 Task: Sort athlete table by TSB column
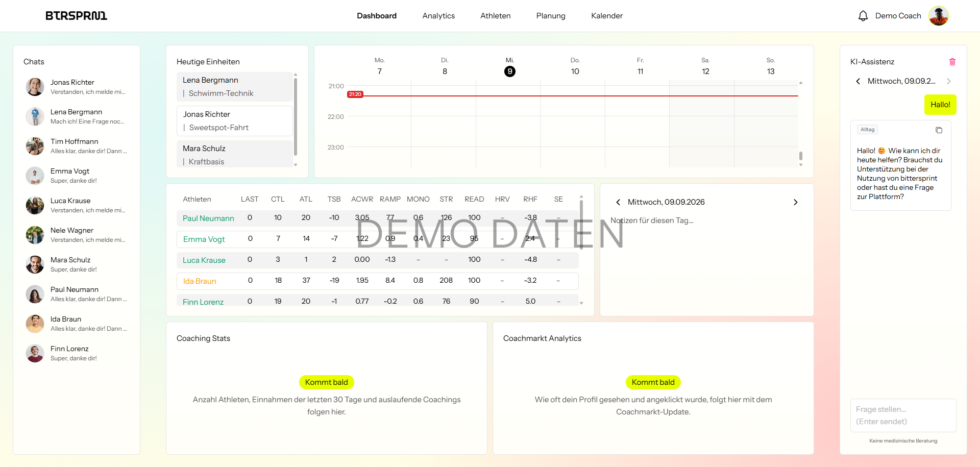point(334,199)
